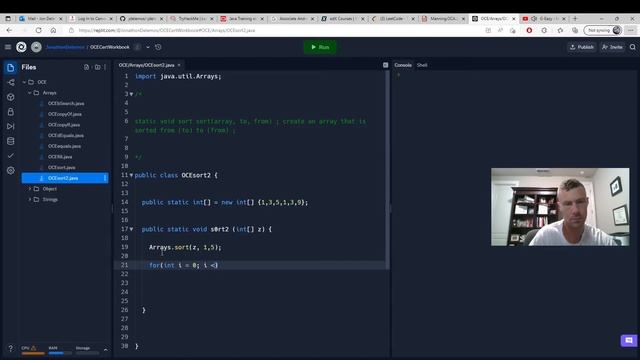Open the Settings gear in sidebar

11,171
